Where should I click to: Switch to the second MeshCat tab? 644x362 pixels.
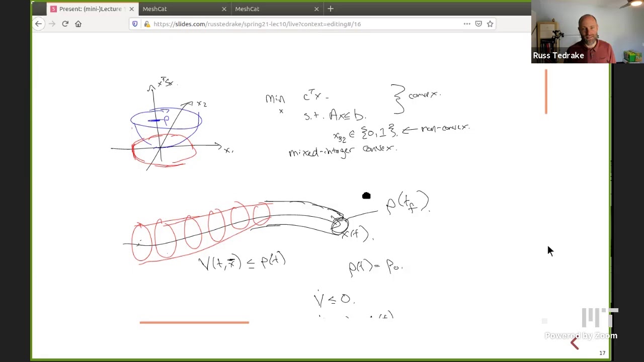(276, 9)
